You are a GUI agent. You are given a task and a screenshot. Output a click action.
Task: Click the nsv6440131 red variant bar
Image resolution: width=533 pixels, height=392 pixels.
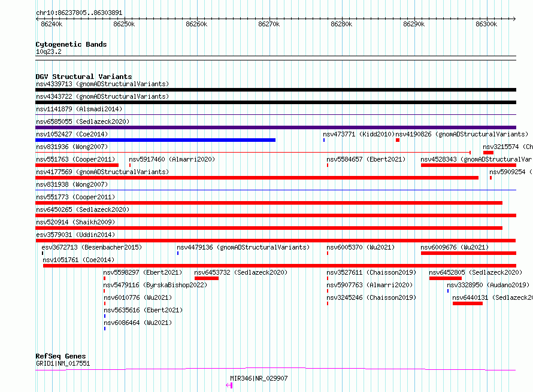(x=468, y=303)
